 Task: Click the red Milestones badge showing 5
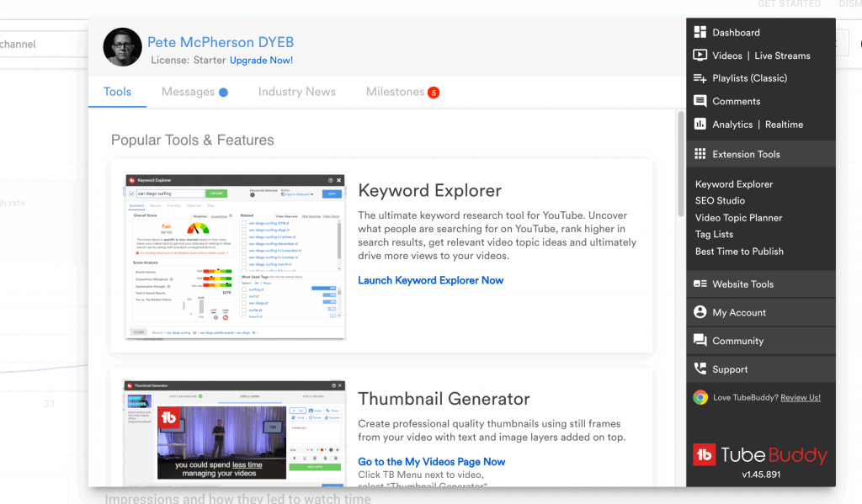(434, 93)
